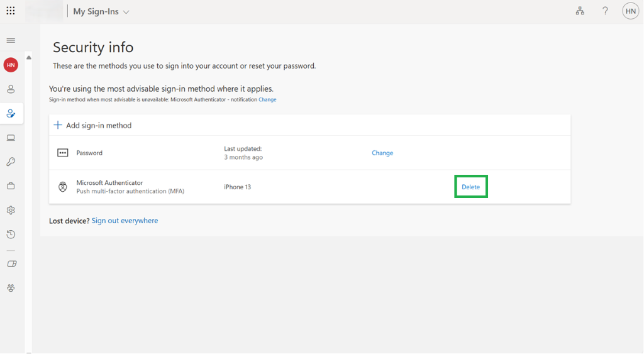The width and height of the screenshot is (644, 354).
Task: Click the help question mark icon
Action: click(x=604, y=11)
